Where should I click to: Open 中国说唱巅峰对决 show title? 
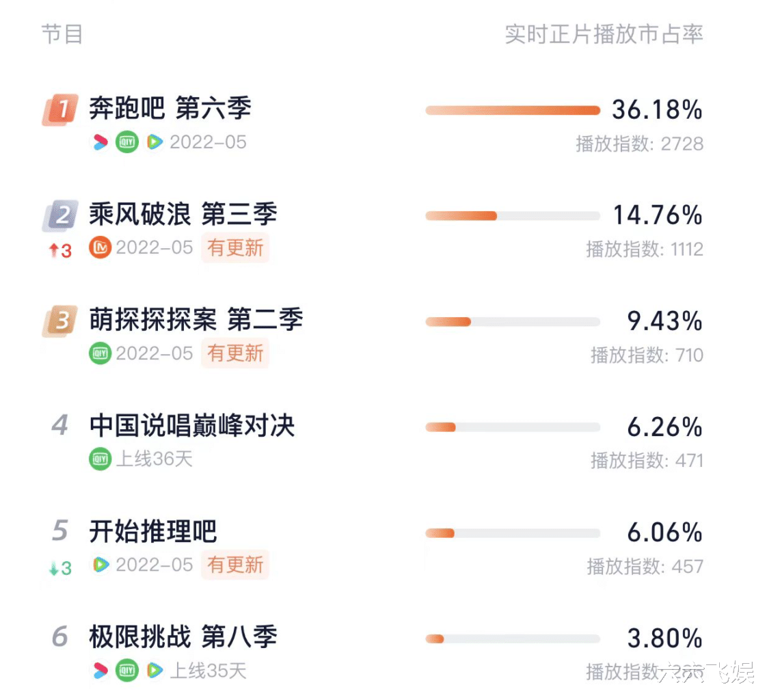(192, 425)
